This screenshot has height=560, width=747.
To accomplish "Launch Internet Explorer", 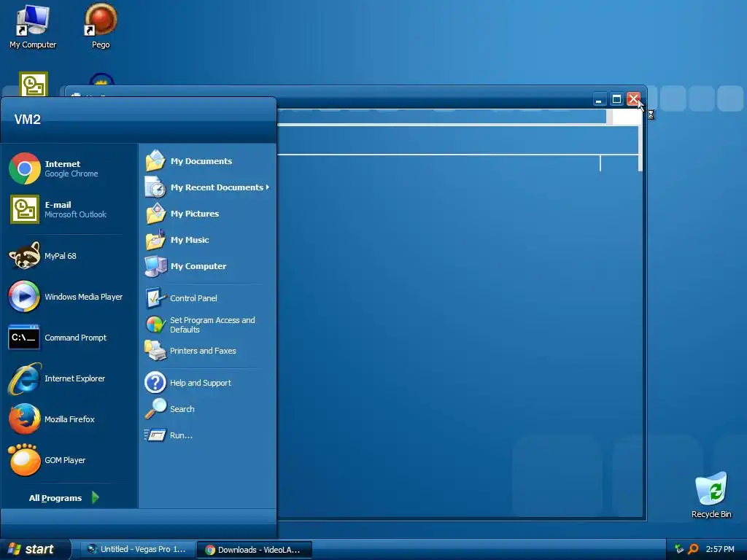I will (69, 378).
